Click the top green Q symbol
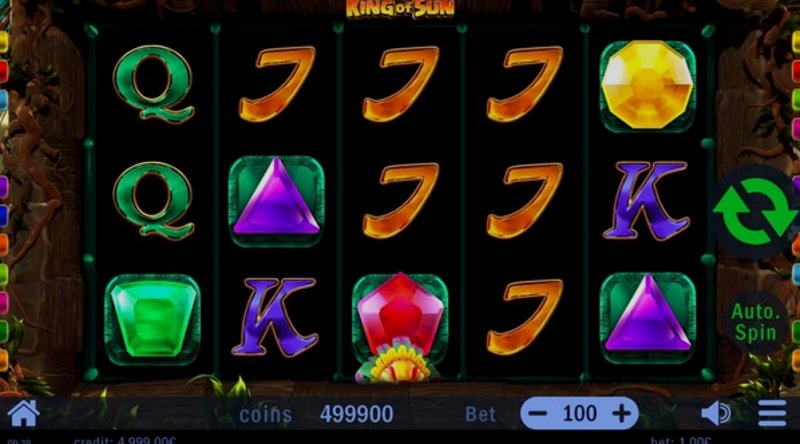 [153, 84]
